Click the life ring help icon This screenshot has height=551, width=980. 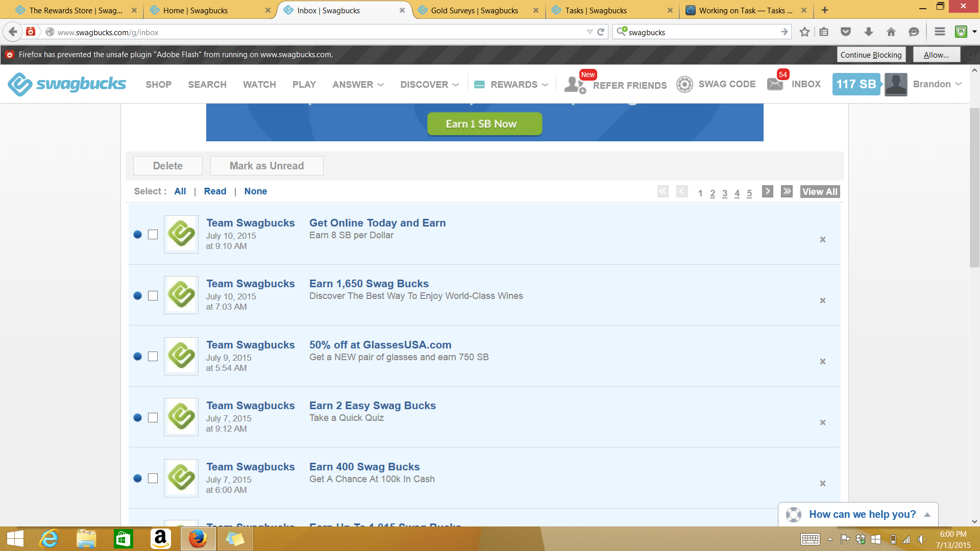pos(794,514)
